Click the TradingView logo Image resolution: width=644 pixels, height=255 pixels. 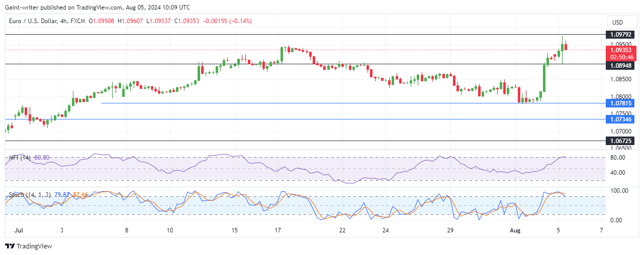pos(29,246)
